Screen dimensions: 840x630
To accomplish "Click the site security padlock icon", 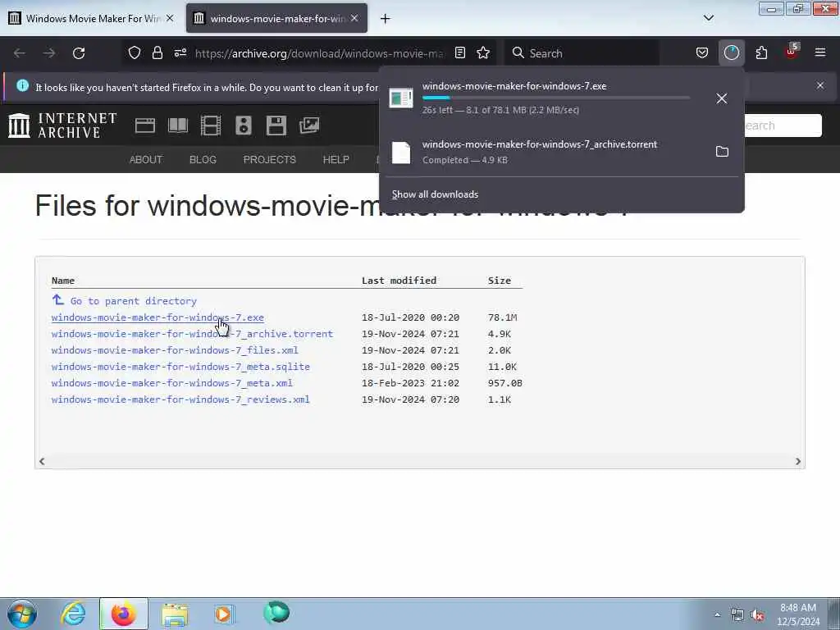I will [157, 52].
